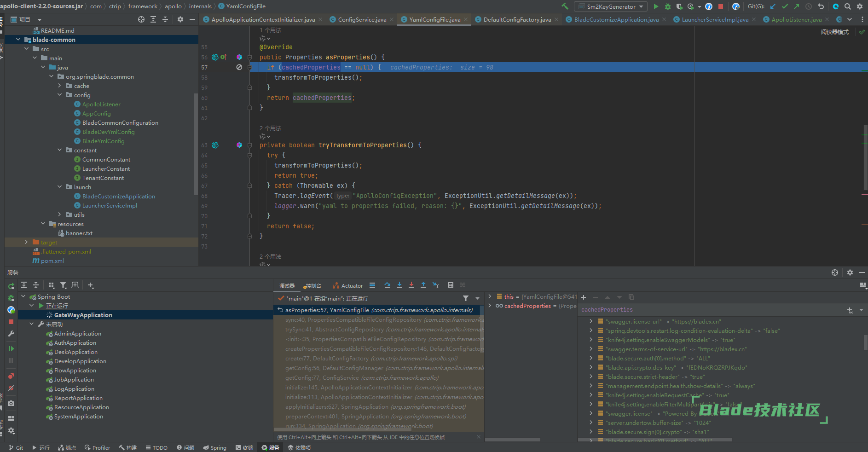Toggle frames filter icon in debugger
This screenshot has width=868, height=452.
pos(466,298)
